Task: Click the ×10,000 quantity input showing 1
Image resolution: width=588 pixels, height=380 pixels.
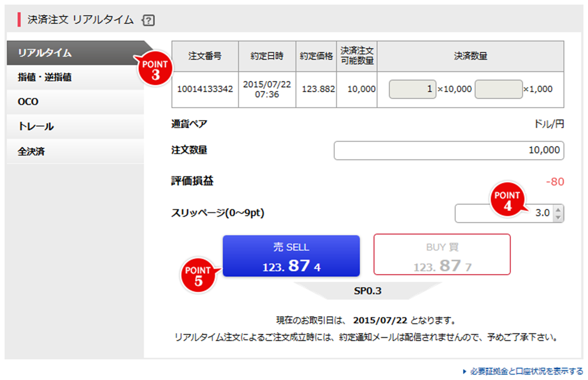Action: pos(413,89)
